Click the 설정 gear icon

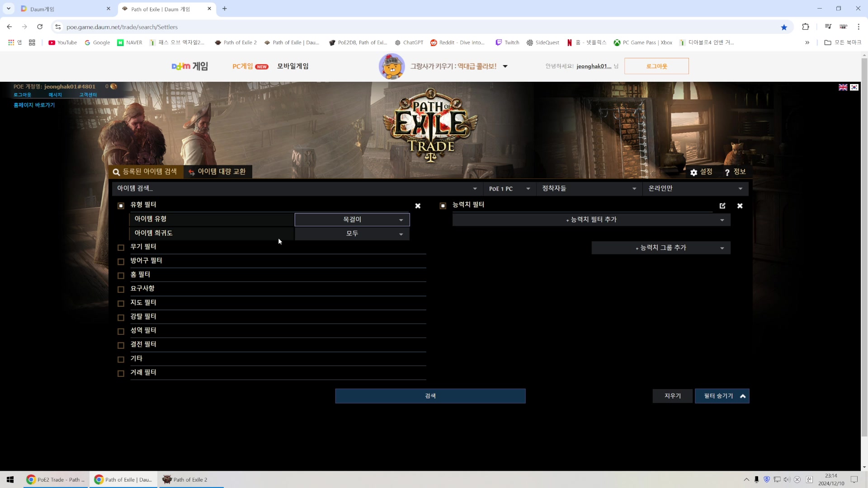click(694, 172)
